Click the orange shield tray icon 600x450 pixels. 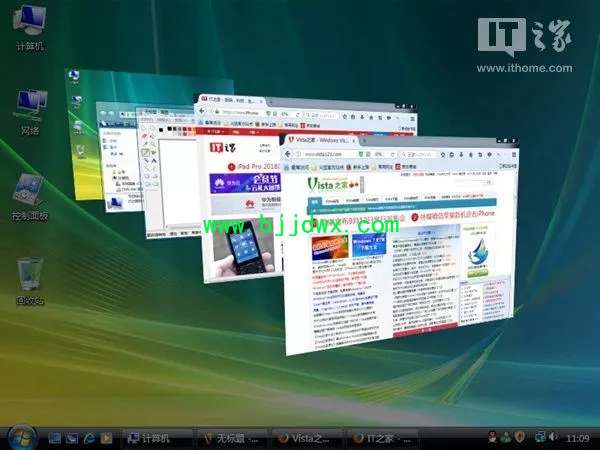pyautogui.click(x=520, y=436)
